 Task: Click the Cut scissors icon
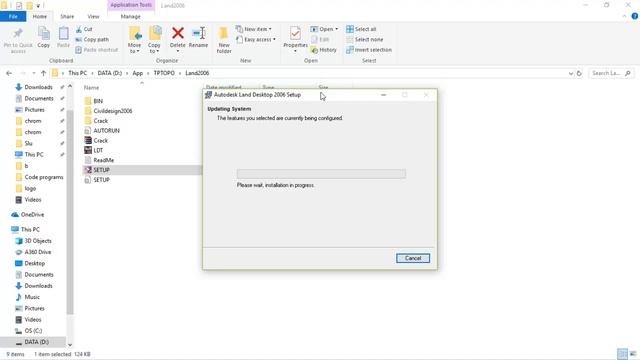tap(79, 29)
